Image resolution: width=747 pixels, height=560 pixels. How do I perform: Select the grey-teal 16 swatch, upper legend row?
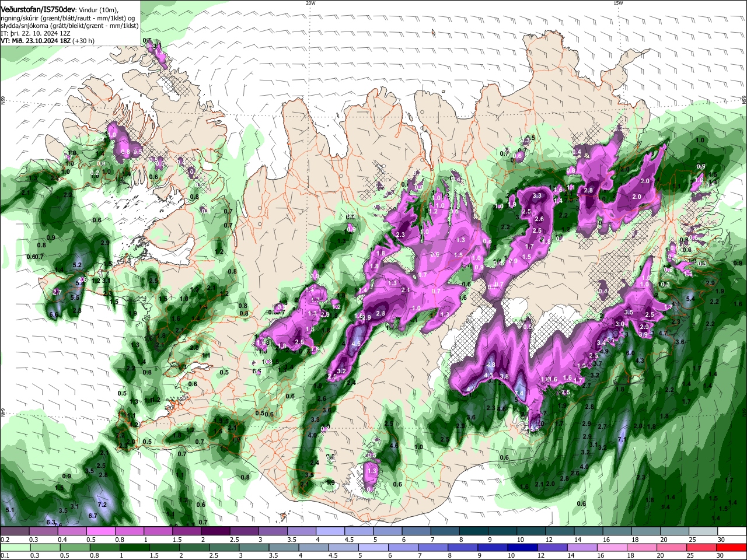[617, 531]
